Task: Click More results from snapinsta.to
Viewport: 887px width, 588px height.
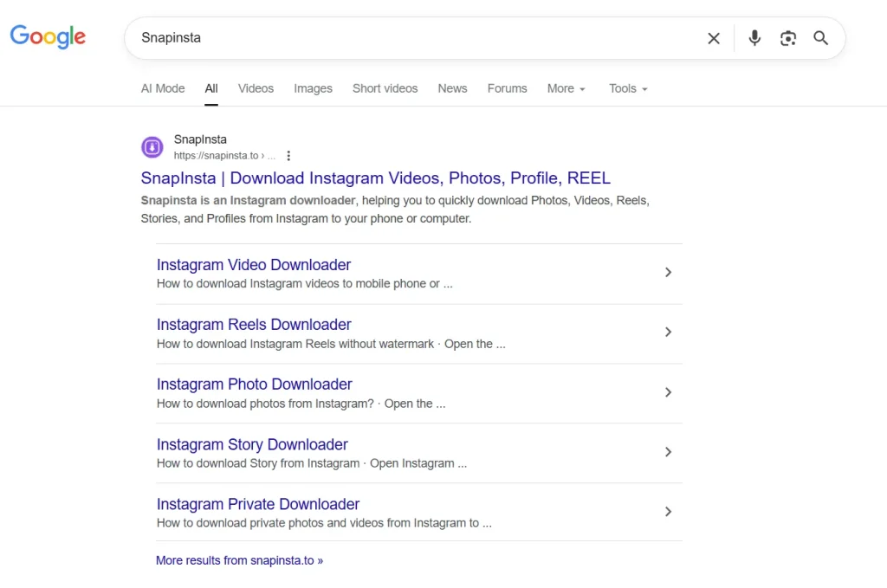Action: coord(239,560)
